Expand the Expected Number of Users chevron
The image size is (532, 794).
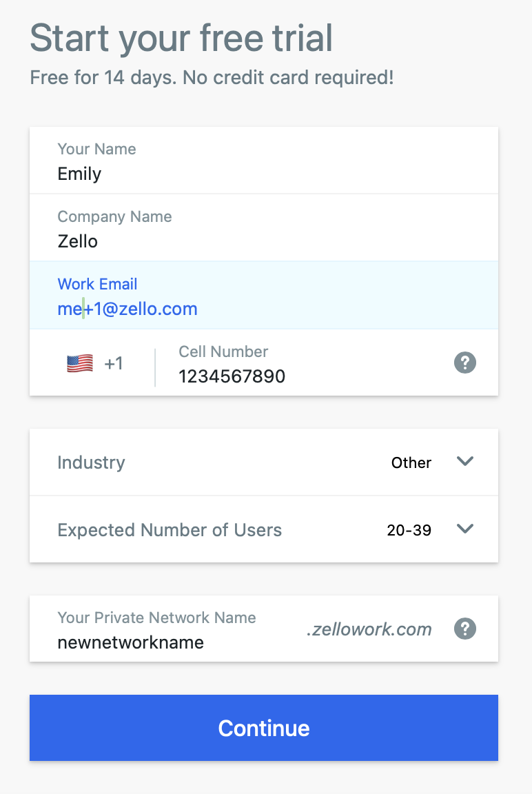(x=464, y=529)
